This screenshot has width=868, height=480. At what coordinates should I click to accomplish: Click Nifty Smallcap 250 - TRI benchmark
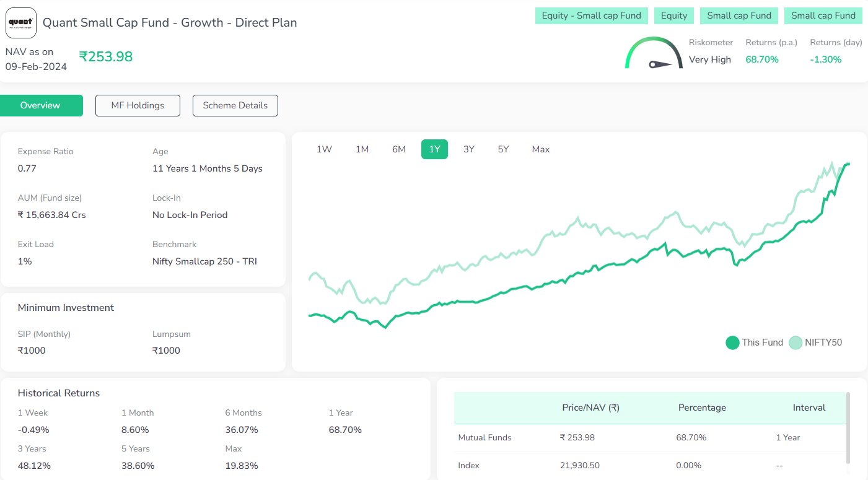click(x=204, y=261)
